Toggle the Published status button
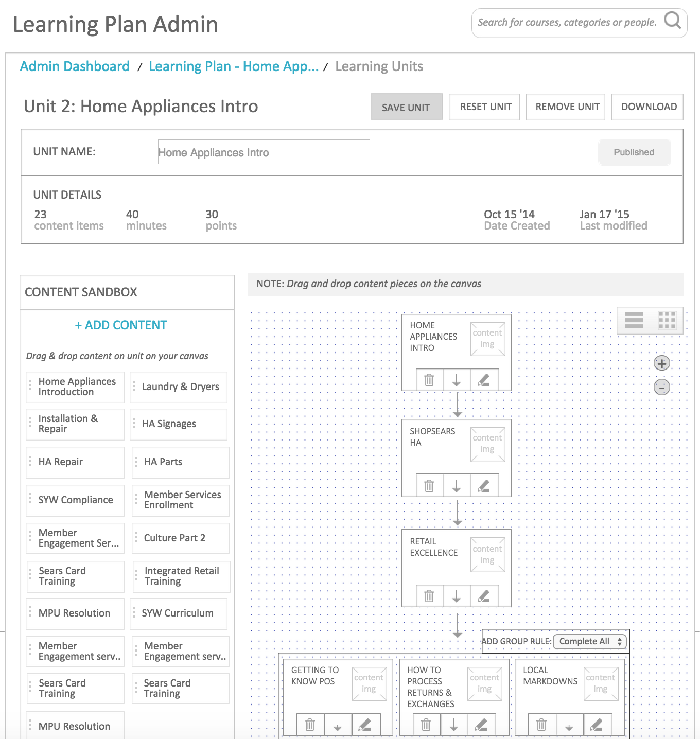Image resolution: width=700 pixels, height=739 pixels. click(634, 152)
